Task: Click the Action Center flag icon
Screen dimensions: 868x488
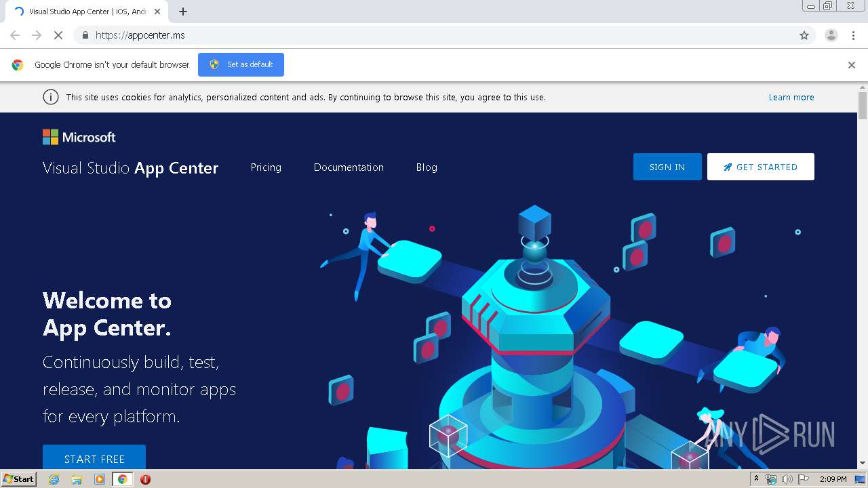Action: (x=803, y=479)
